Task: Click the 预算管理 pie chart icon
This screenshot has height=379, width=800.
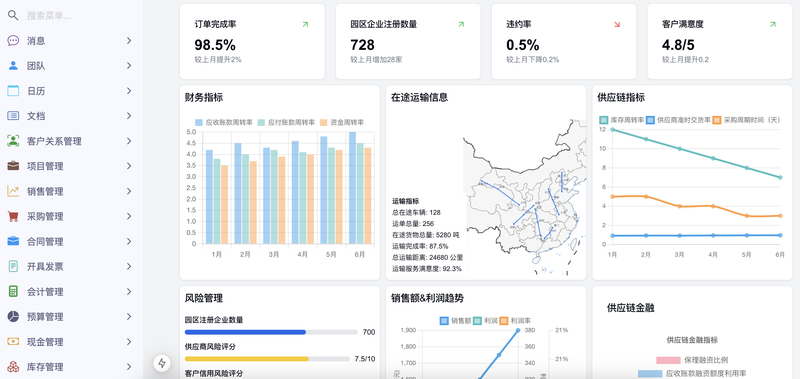Action: point(13,316)
